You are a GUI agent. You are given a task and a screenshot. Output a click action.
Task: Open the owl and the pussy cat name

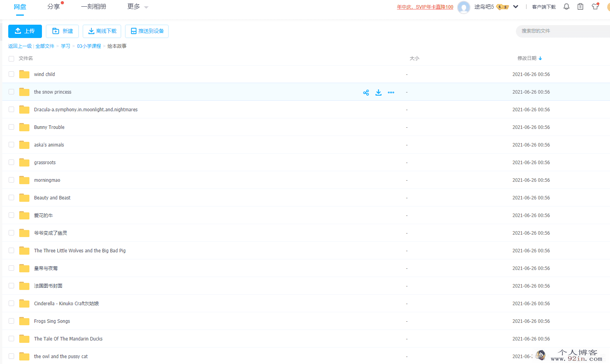61,356
